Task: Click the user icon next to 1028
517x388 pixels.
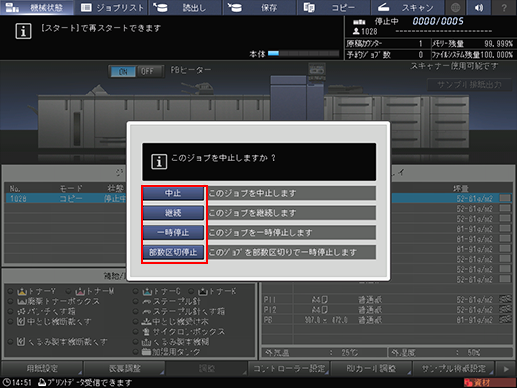Action: pos(356,31)
